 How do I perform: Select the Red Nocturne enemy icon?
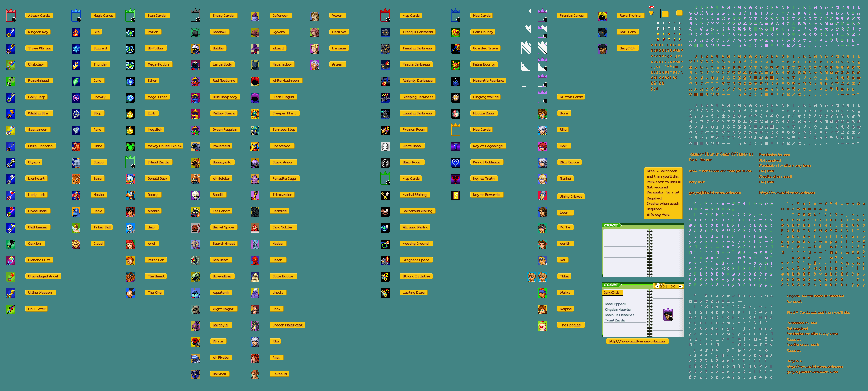[195, 81]
